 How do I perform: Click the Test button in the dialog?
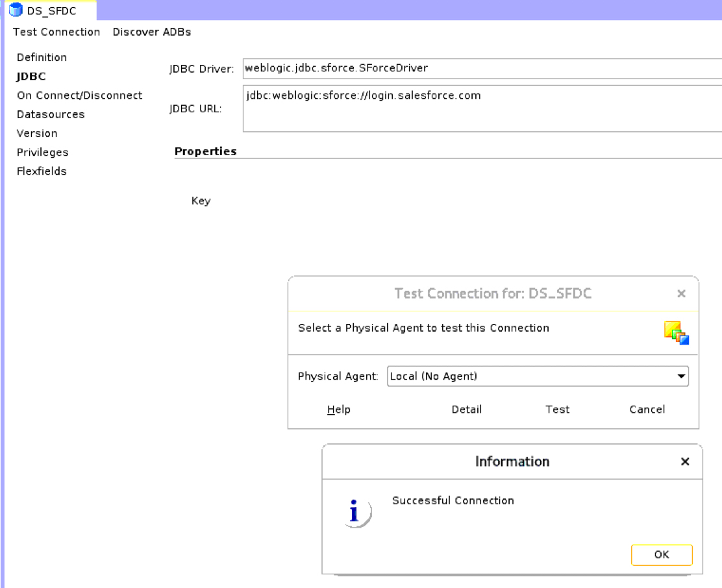pyautogui.click(x=557, y=410)
